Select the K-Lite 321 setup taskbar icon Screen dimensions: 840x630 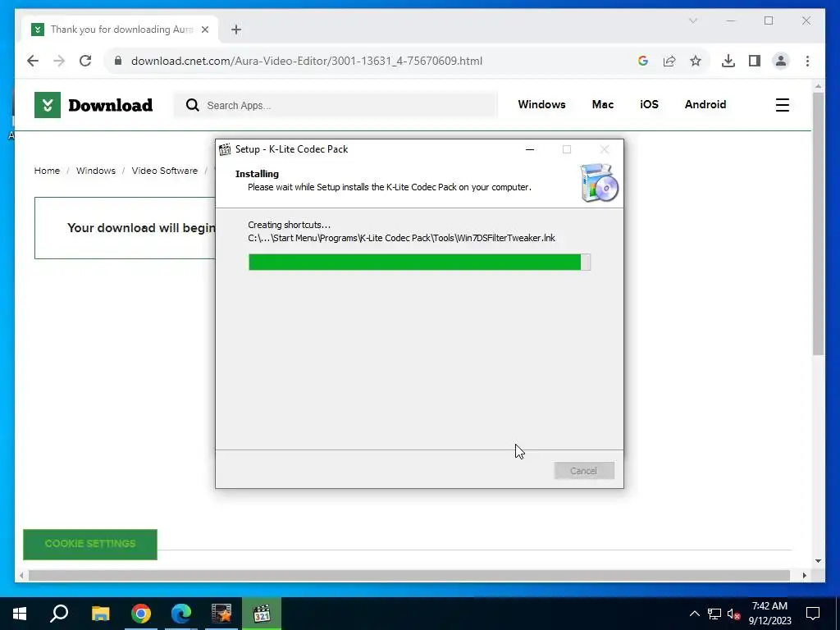pos(262,614)
